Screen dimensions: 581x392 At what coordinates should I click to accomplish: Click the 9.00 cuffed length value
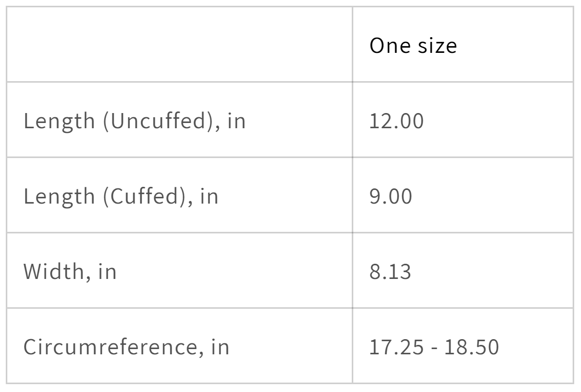[x=390, y=197]
